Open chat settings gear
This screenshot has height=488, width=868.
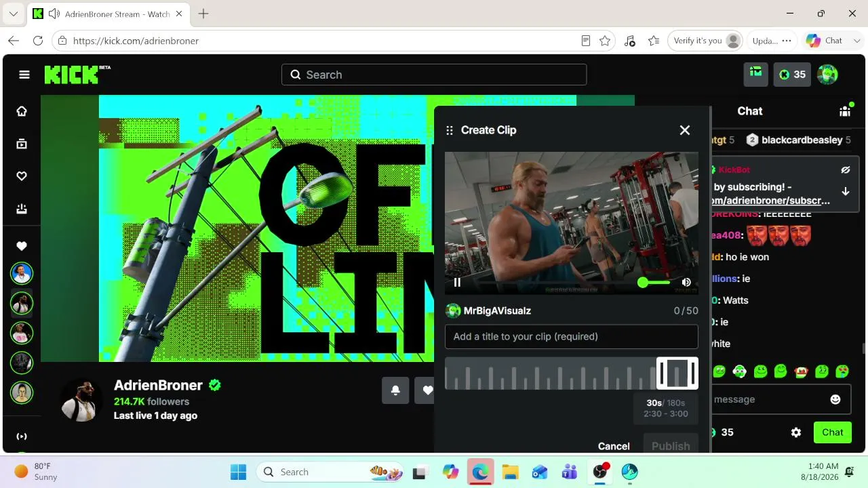796,432
